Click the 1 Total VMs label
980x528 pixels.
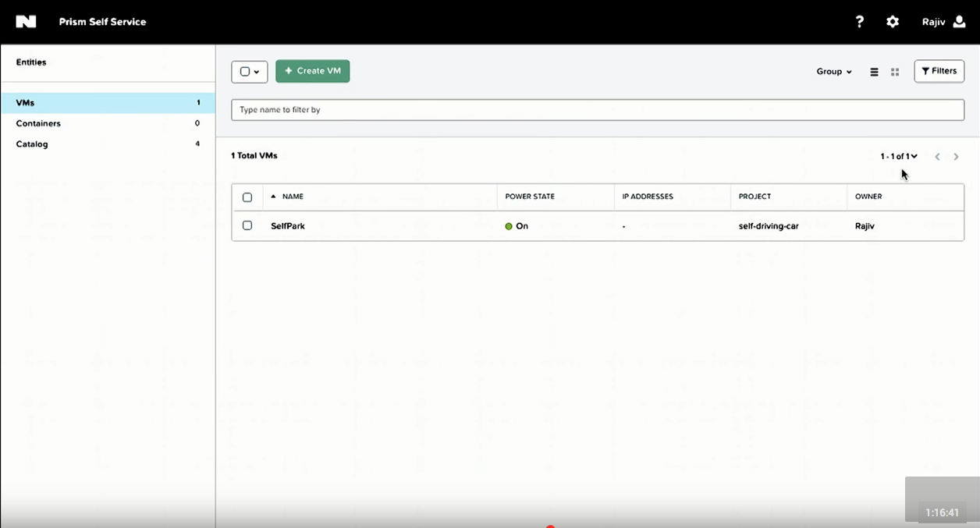pos(254,156)
